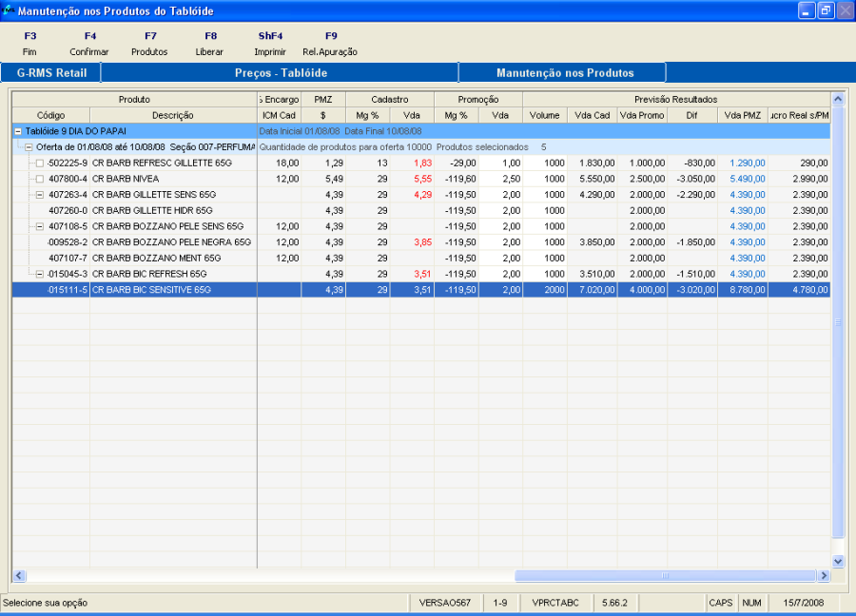Screen dimensions: 856x616
Task: Click Cadastro Vda value 3,85
Action: point(422,242)
